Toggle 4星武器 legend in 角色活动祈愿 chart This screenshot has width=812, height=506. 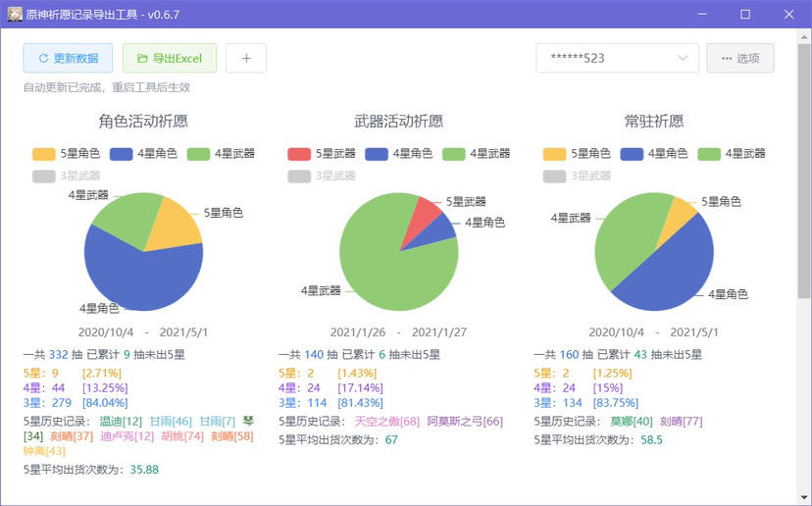(221, 153)
